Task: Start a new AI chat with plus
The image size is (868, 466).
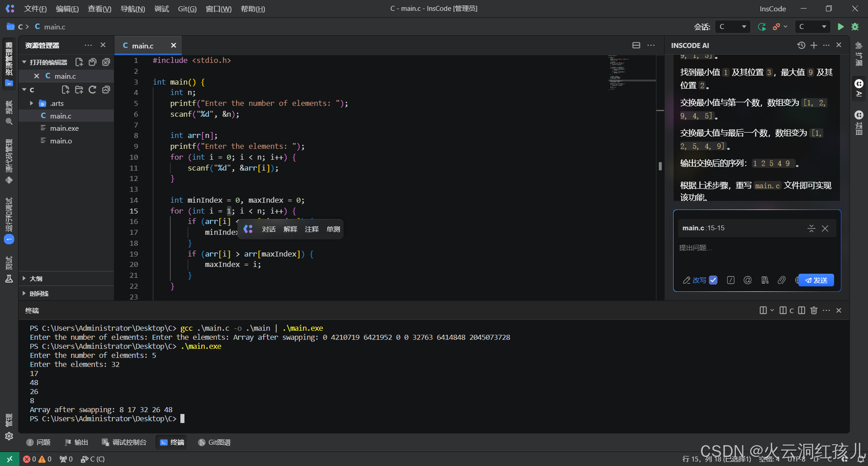Action: 814,45
